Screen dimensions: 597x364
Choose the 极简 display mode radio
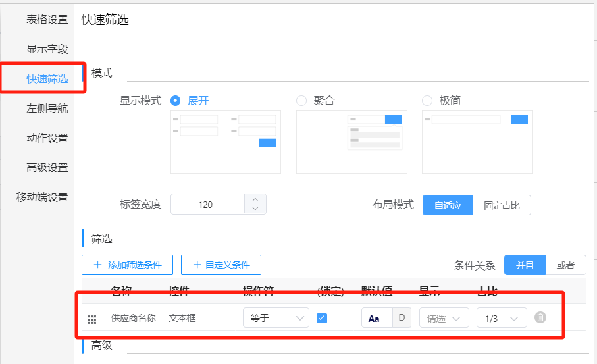point(427,101)
